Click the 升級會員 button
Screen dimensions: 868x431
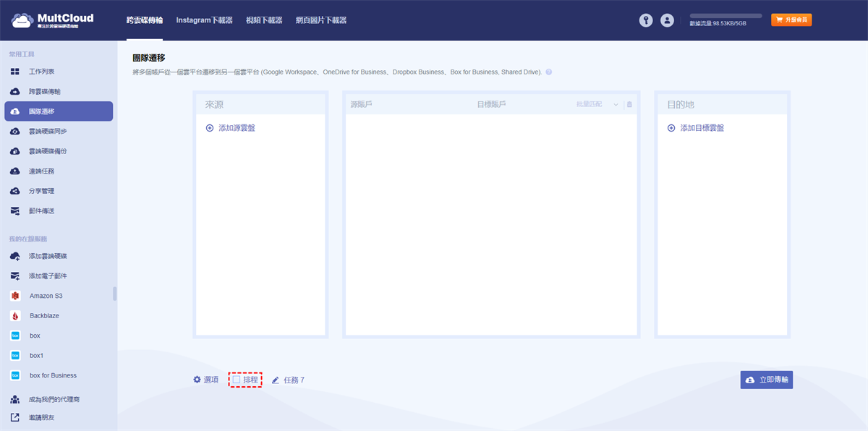791,20
